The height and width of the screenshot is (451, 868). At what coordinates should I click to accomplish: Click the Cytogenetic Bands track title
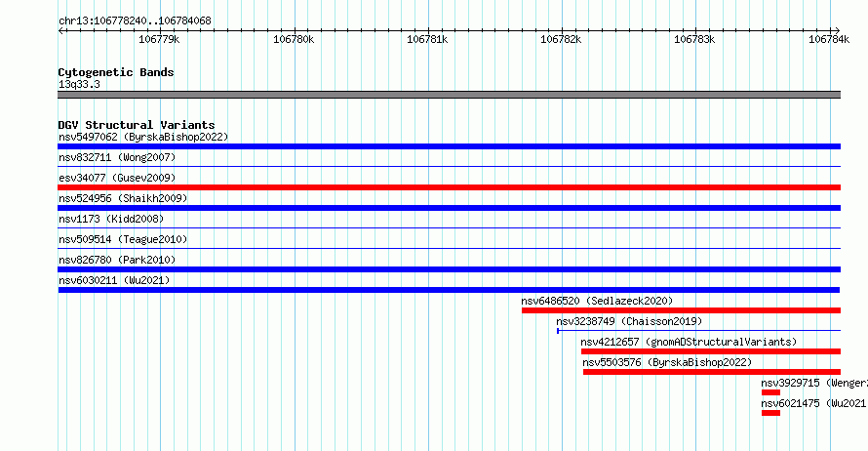click(x=116, y=72)
